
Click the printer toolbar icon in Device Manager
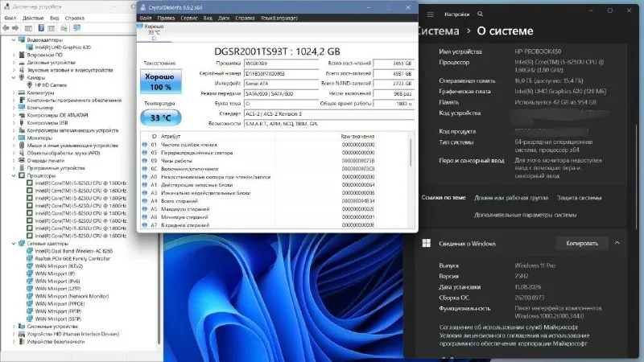click(64, 28)
